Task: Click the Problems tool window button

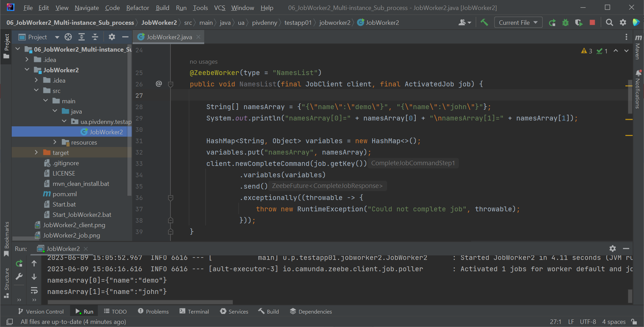Action: (153, 312)
